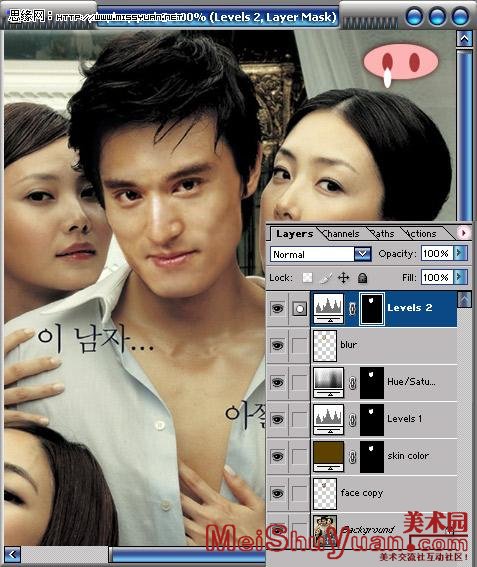Click chain link icon on Levels 1
The width and height of the screenshot is (477, 567).
pyautogui.click(x=352, y=420)
